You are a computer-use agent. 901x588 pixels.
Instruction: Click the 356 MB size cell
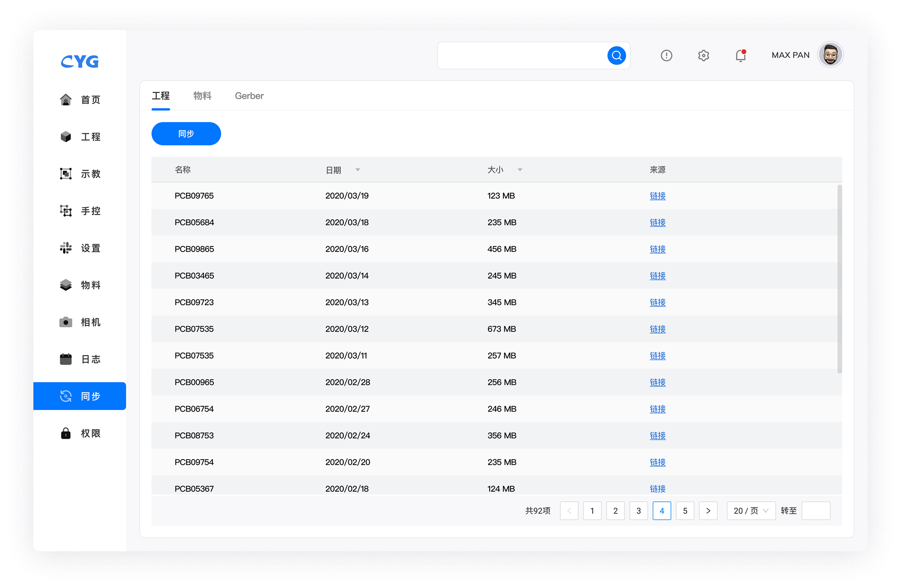click(x=502, y=436)
